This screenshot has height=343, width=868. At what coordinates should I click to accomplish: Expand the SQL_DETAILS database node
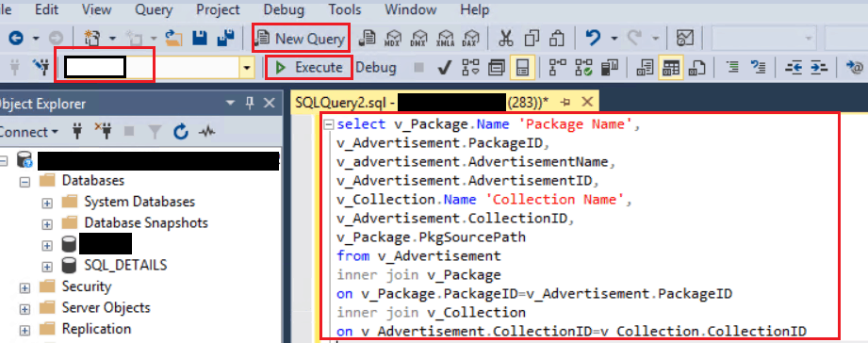coord(47,266)
